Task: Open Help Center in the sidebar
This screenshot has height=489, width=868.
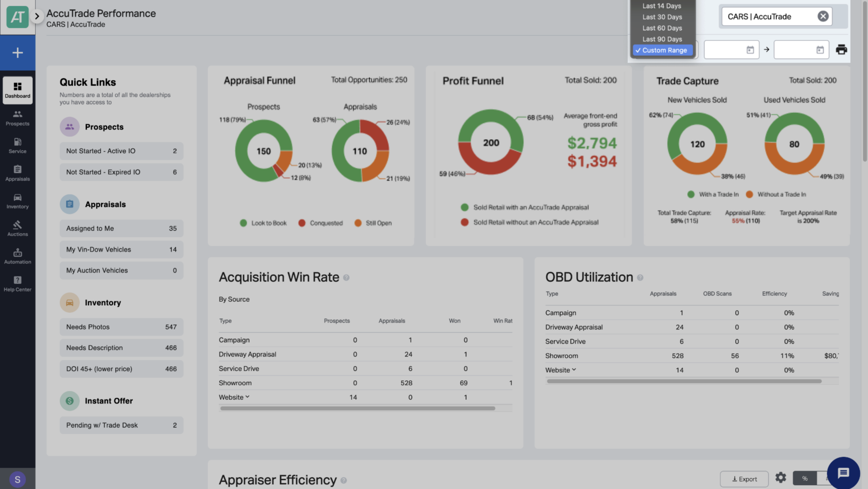Action: click(18, 284)
